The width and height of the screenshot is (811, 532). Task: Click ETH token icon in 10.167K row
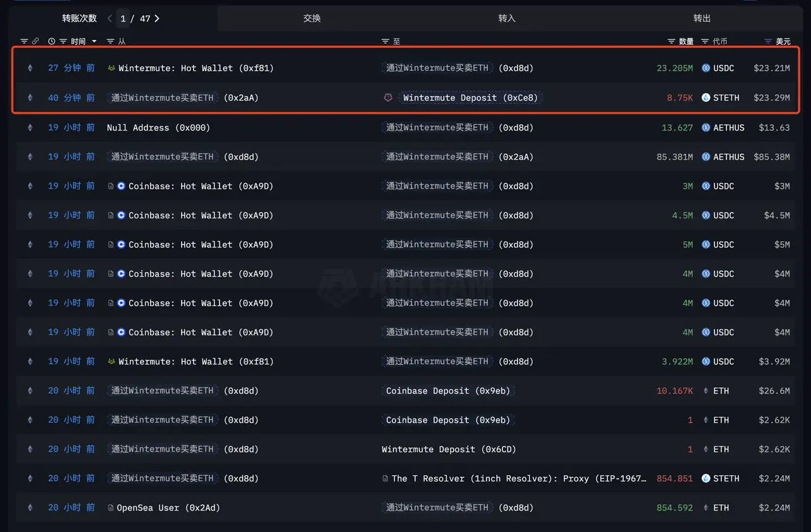point(706,391)
